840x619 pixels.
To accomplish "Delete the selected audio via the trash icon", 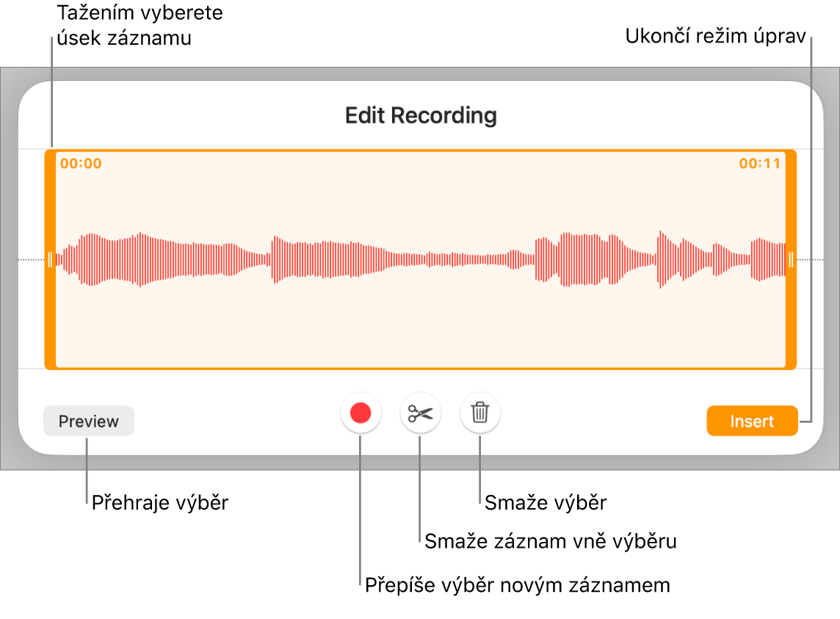I will (480, 413).
